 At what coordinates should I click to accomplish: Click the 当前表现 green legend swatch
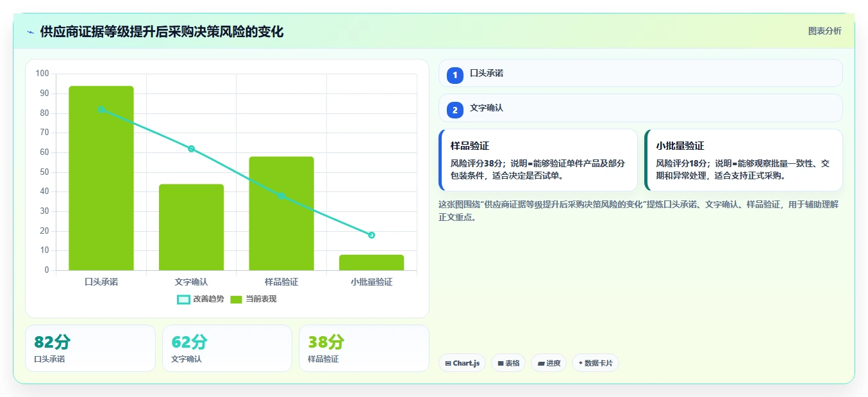tap(236, 299)
